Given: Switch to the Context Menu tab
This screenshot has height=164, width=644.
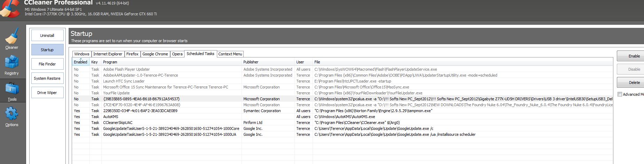Looking at the screenshot, I should coord(230,54).
